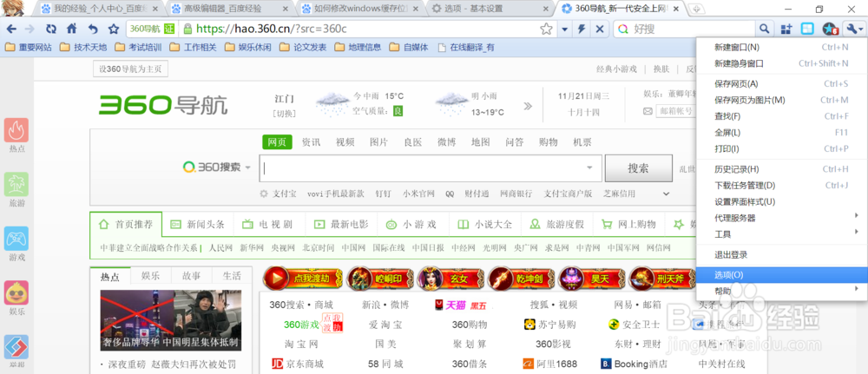Click the undo closed tab arrow icon

[x=93, y=30]
